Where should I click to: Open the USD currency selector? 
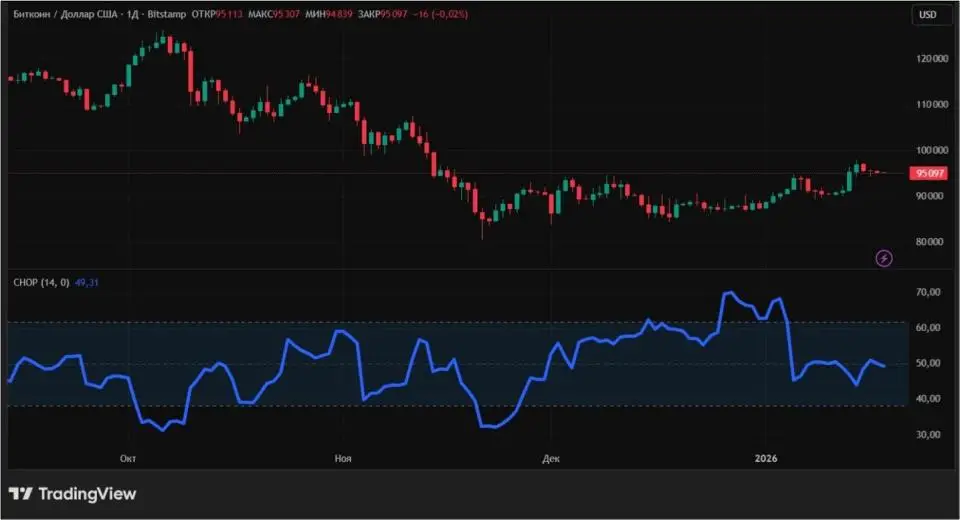(x=928, y=15)
